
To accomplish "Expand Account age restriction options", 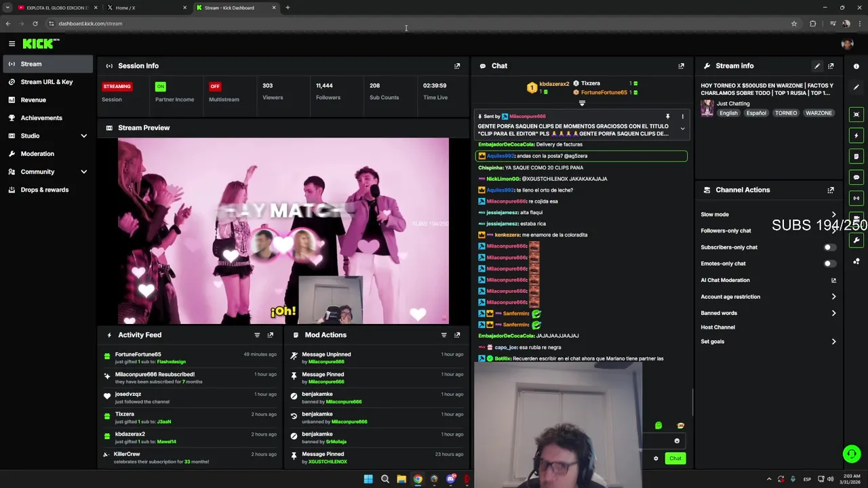I will (833, 297).
